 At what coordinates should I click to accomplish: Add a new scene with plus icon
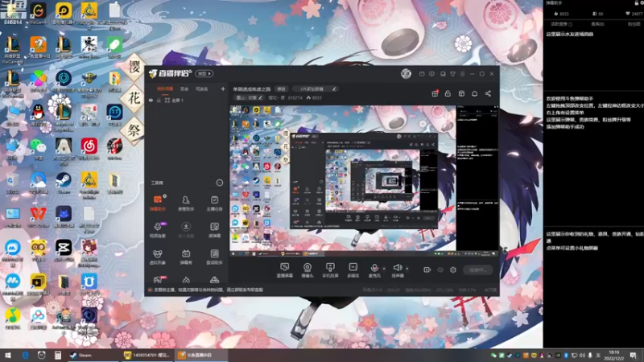click(x=223, y=88)
